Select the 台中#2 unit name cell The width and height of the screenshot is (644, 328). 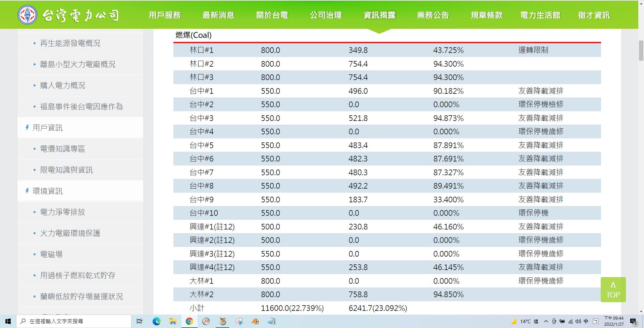201,105
